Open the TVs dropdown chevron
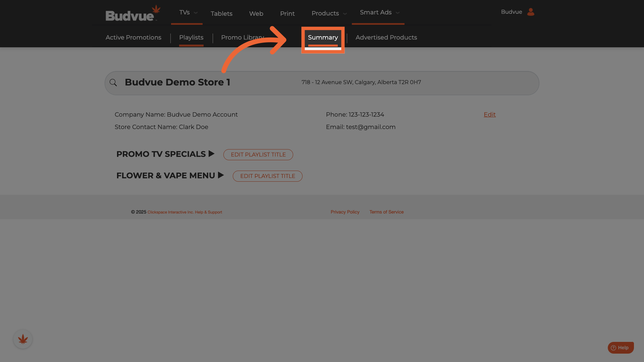Viewport: 644px width, 362px height. point(196,13)
